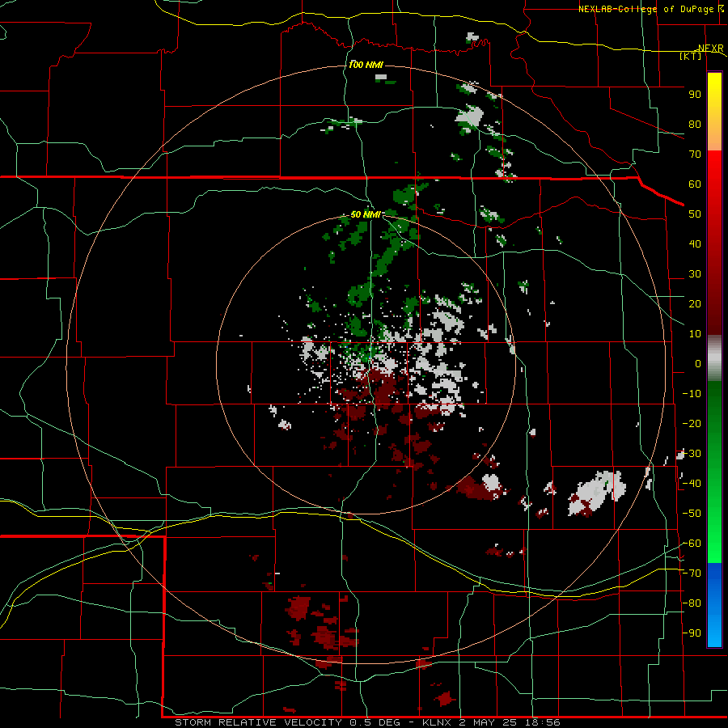
Task: Click the "KLNX" station ID in the footer
Action: [438, 722]
